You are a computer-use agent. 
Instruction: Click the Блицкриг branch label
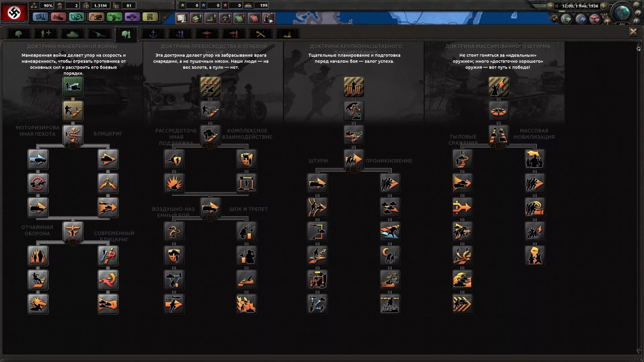coord(108,134)
